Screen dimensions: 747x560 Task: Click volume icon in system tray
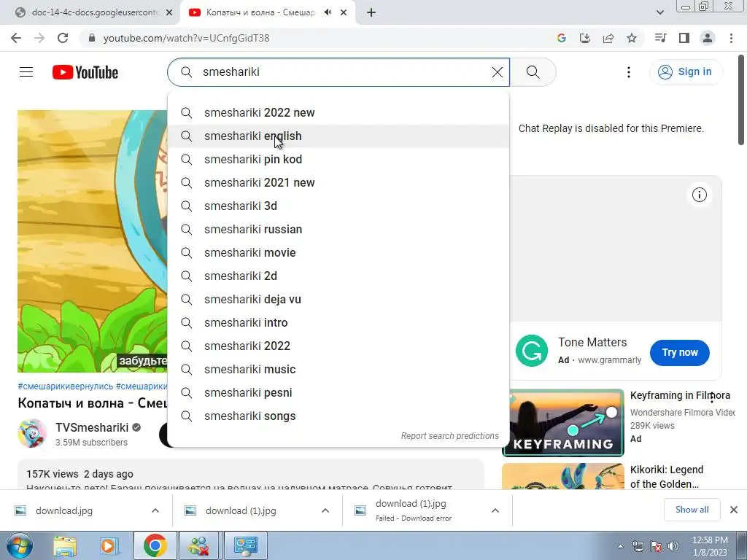pos(673,546)
